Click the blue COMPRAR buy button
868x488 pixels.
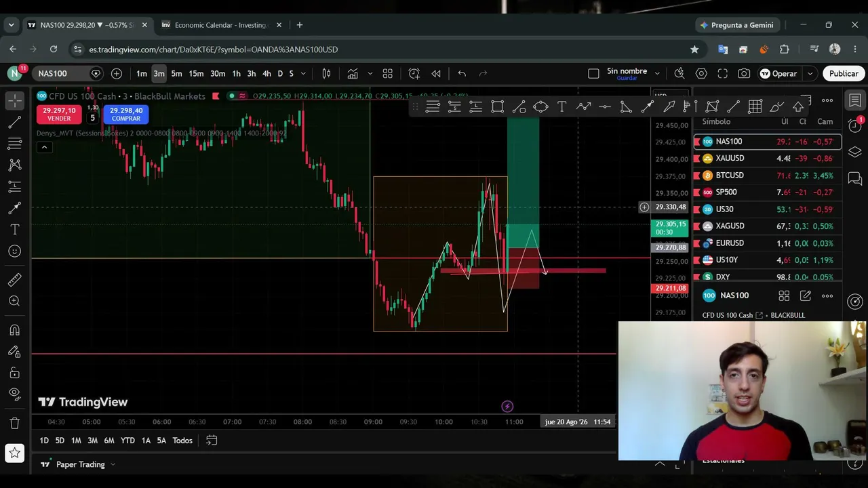pyautogui.click(x=126, y=115)
